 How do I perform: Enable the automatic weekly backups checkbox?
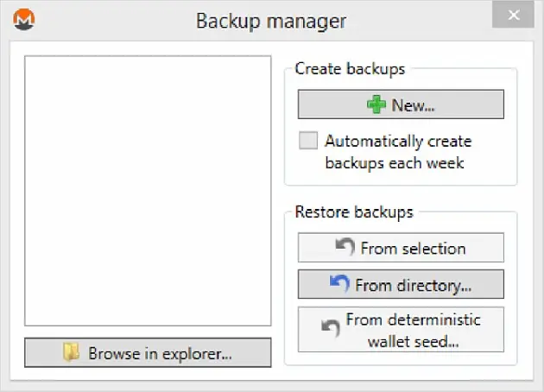308,141
